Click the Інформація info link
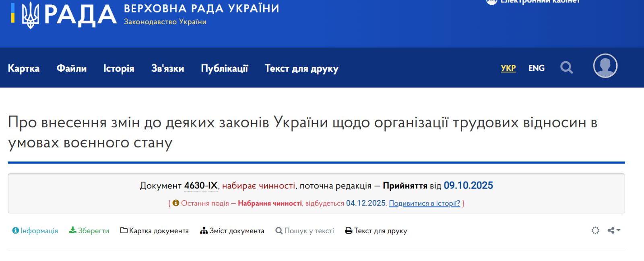644x261 pixels. (x=35, y=231)
